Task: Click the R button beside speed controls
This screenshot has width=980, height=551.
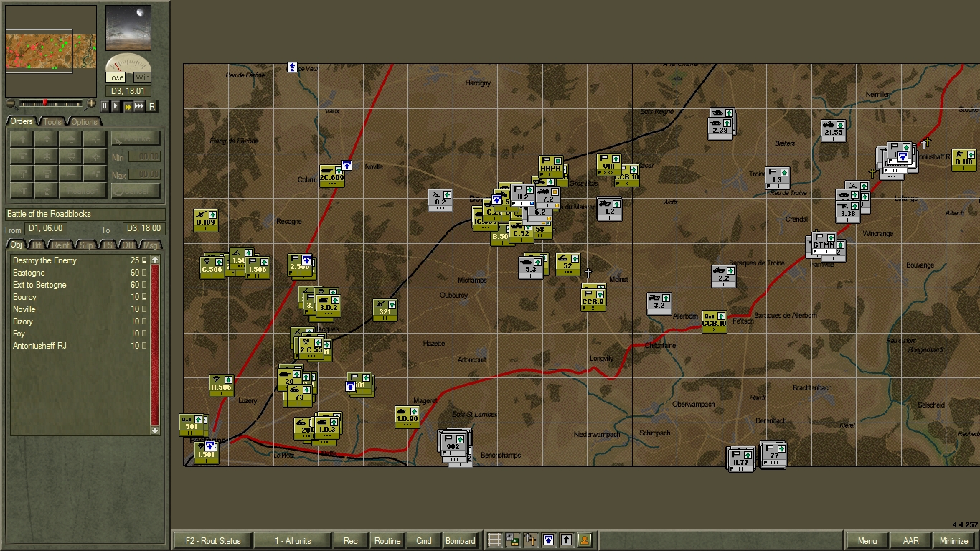Action: [x=151, y=106]
